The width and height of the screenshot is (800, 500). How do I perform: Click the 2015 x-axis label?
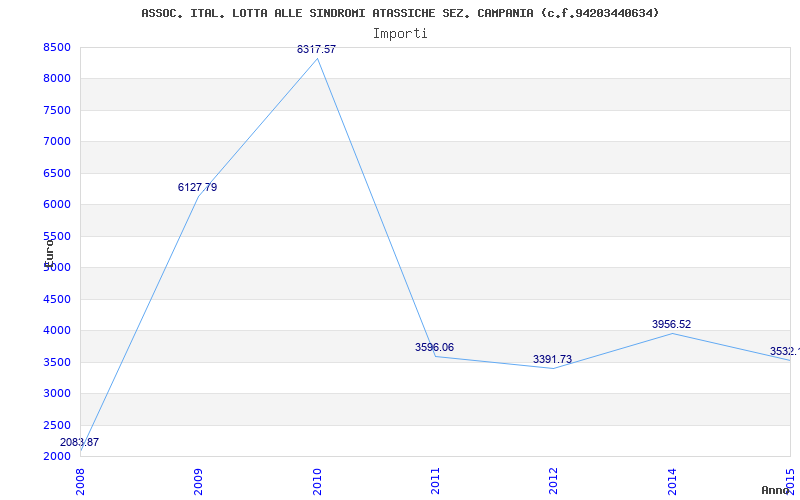(790, 480)
